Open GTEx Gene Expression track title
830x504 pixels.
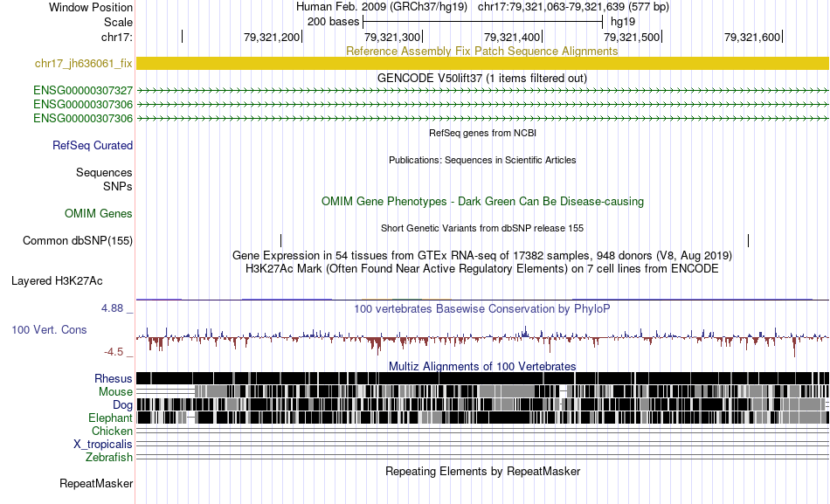[x=482, y=256]
